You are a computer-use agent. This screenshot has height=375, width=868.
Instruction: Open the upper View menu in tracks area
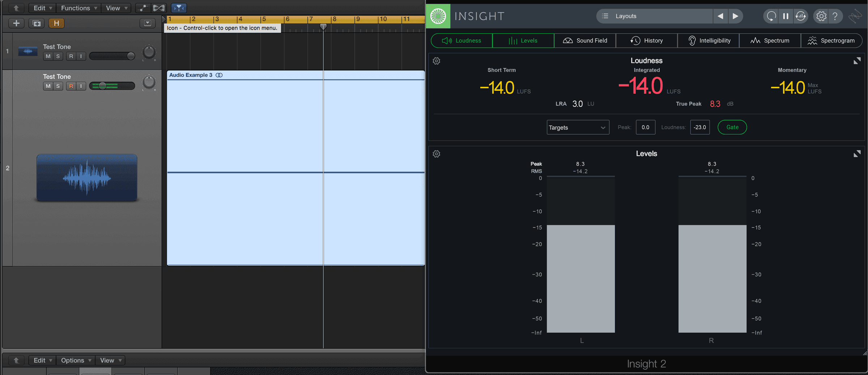[x=116, y=8]
